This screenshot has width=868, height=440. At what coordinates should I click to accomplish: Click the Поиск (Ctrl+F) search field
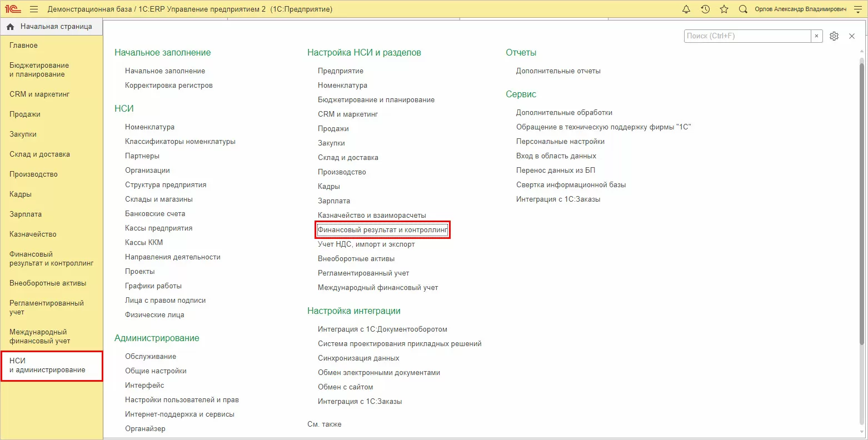[x=747, y=36]
